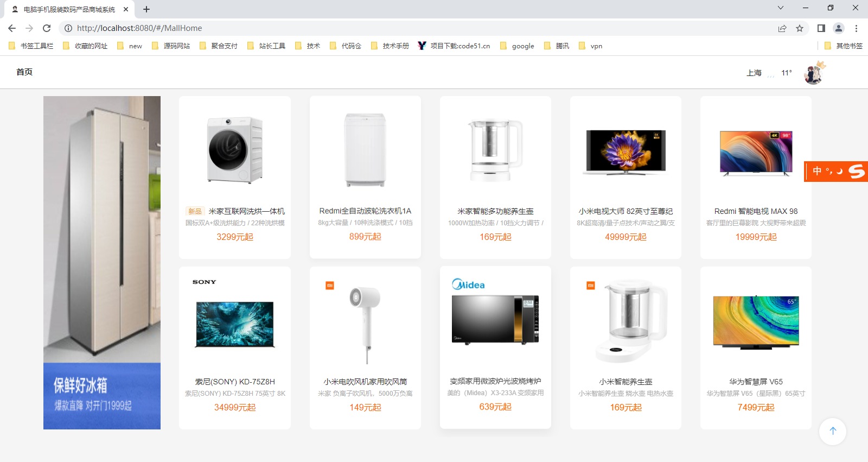
Task: Open the user avatar in header
Action: [x=814, y=73]
